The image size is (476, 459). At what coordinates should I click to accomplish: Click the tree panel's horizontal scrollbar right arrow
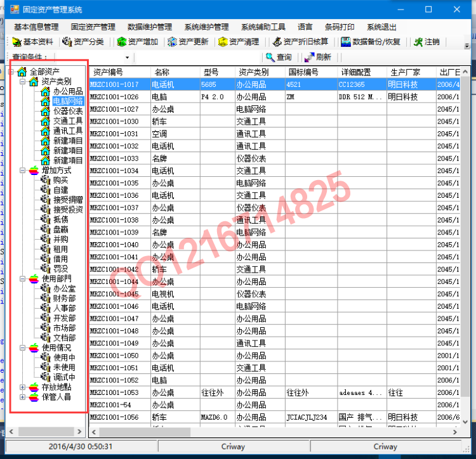(x=79, y=431)
